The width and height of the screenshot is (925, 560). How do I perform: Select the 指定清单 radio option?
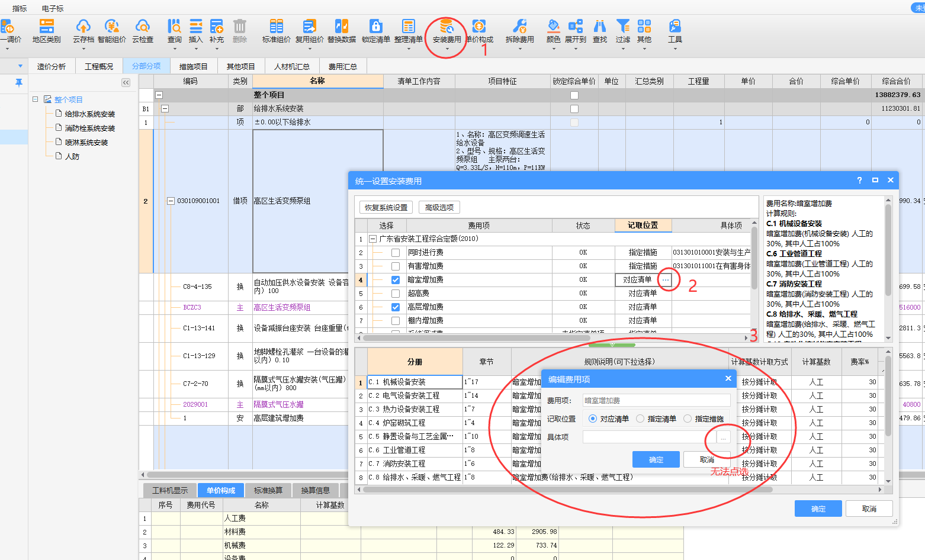(x=640, y=419)
